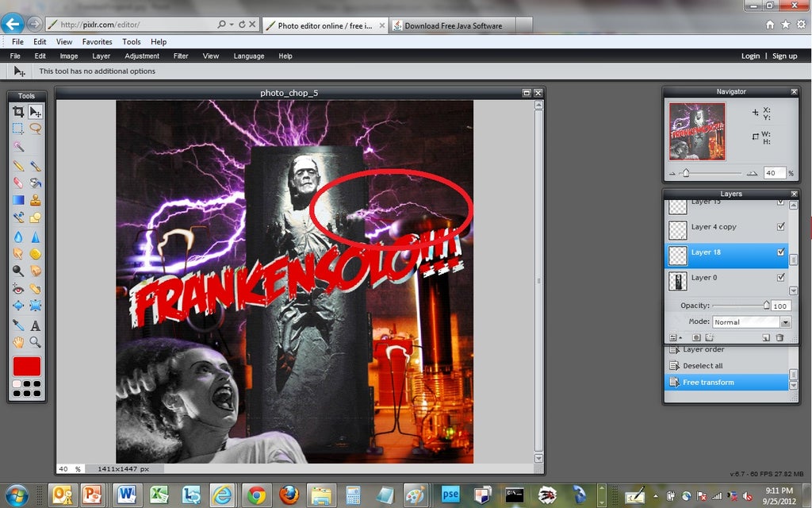Viewport: 812px width, 508px height.
Task: Select the Burn hand tool
Action: coord(35,271)
